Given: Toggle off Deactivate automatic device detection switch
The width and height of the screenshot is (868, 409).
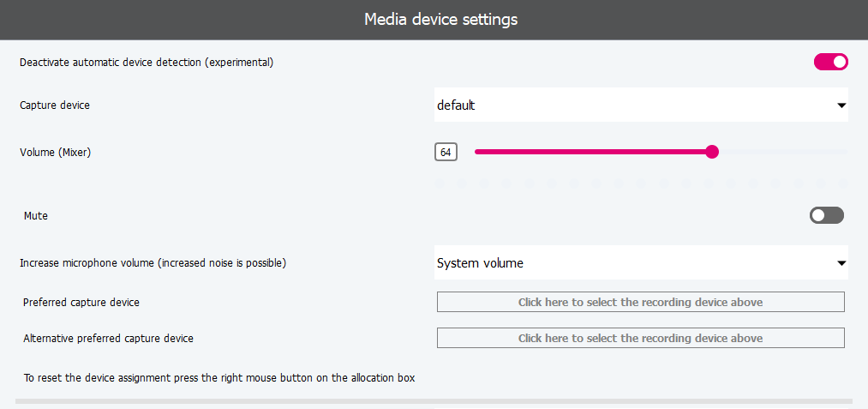Looking at the screenshot, I should 830,62.
